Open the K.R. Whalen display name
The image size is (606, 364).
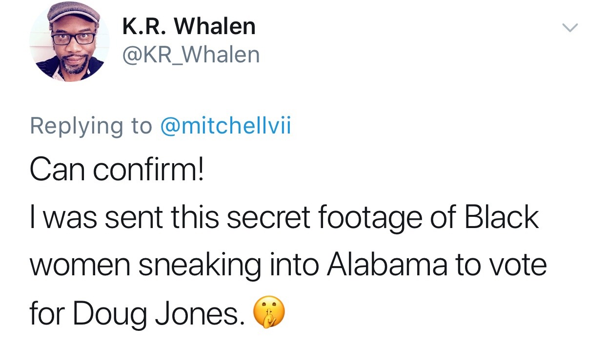(x=188, y=27)
